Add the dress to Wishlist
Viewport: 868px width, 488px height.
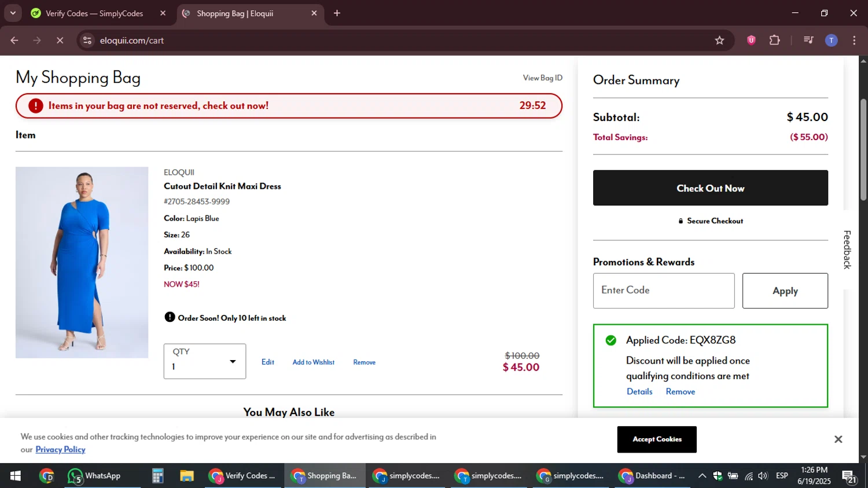coord(313,362)
